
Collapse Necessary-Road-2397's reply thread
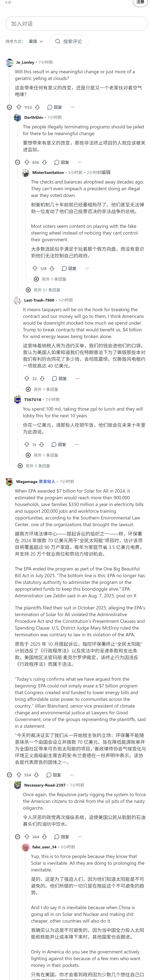coord(18,837)
